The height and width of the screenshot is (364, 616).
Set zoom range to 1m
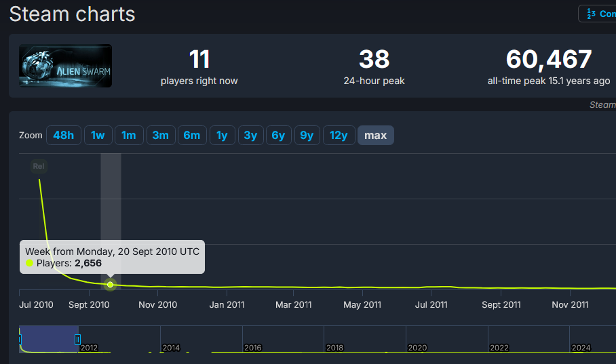[129, 135]
